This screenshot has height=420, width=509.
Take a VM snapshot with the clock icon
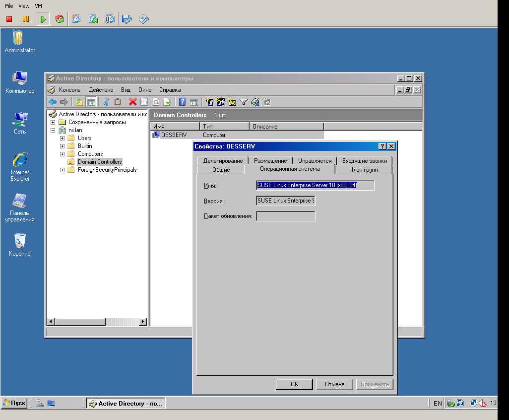click(x=76, y=19)
